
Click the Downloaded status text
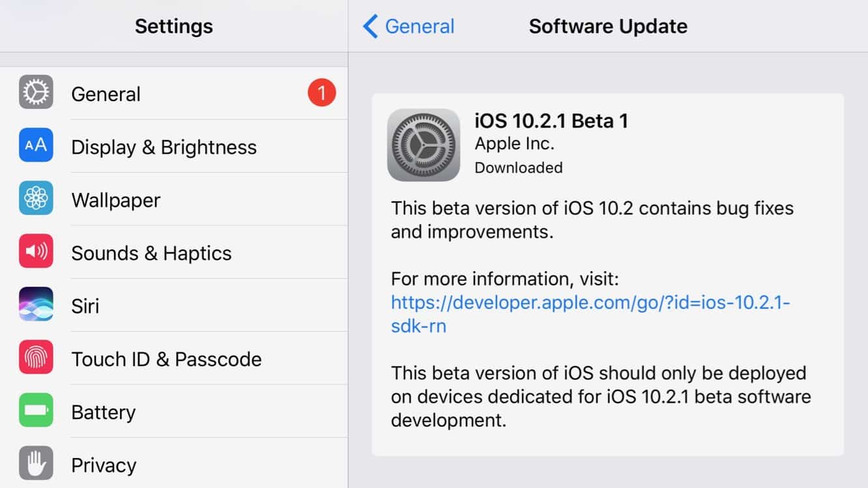(519, 167)
